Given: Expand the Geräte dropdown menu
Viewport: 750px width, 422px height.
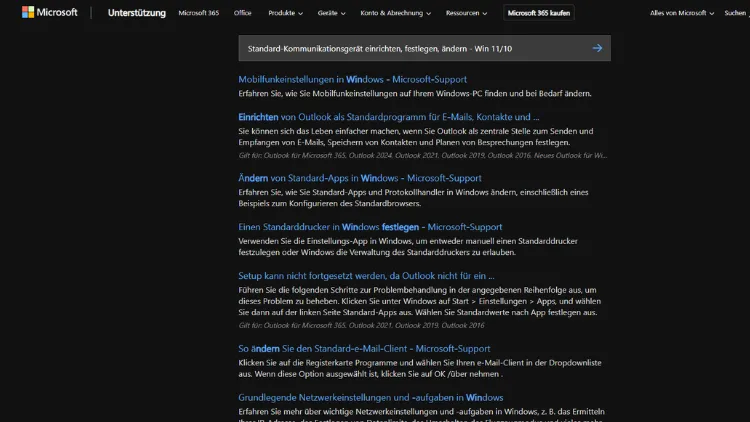Looking at the screenshot, I should click(x=331, y=13).
